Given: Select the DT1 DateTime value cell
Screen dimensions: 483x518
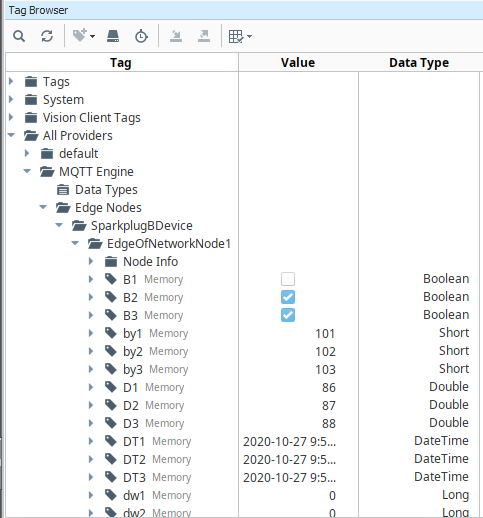Looking at the screenshot, I should point(289,441).
